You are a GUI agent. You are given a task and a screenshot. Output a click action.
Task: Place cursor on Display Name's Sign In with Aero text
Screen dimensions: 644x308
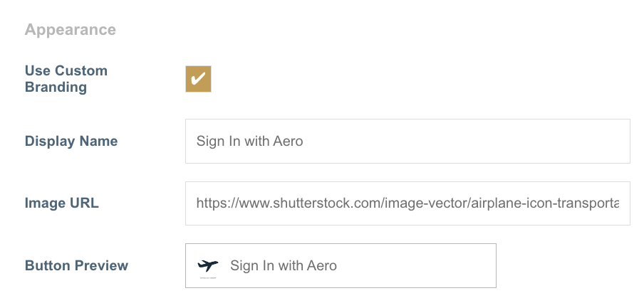pos(249,141)
